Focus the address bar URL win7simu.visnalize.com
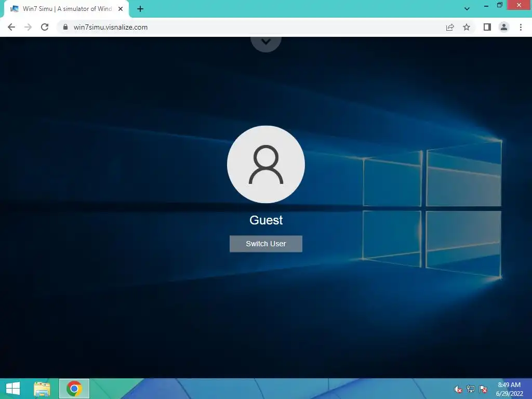 (x=110, y=27)
